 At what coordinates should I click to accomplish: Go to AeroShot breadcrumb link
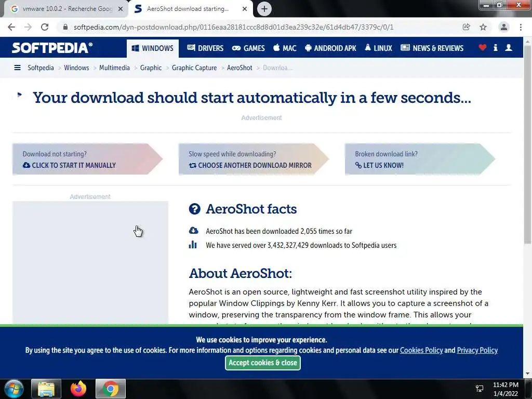[240, 68]
